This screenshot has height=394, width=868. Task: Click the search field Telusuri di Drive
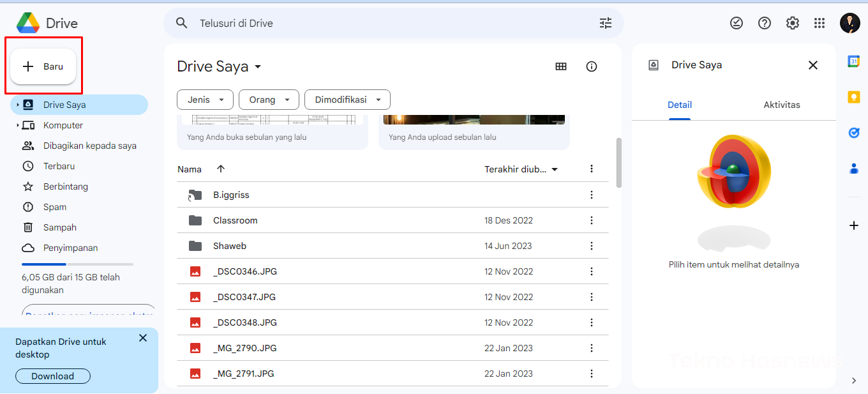[x=319, y=22]
